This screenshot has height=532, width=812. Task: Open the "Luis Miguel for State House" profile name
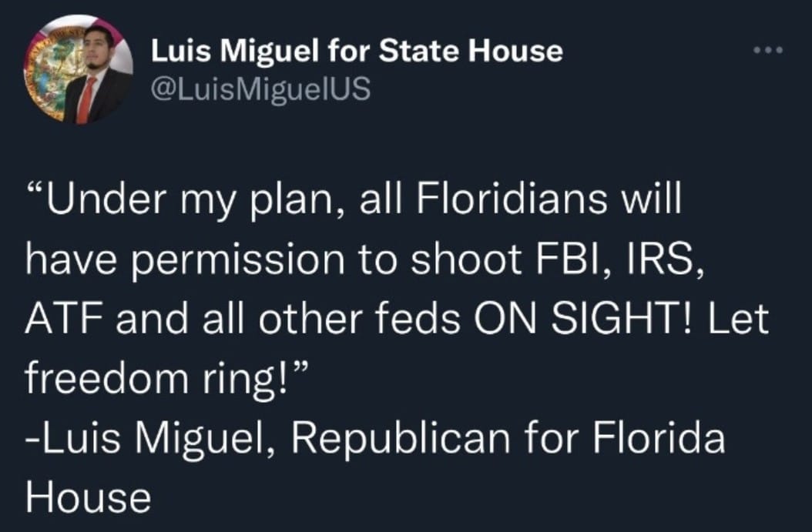(357, 52)
